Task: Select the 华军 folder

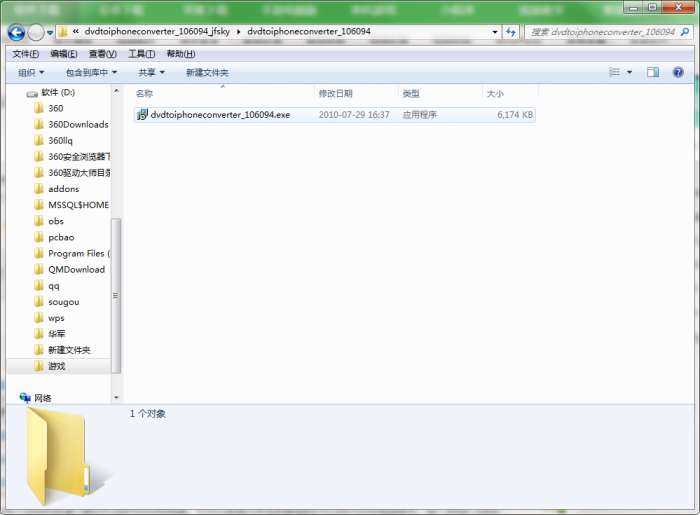Action: coord(57,334)
